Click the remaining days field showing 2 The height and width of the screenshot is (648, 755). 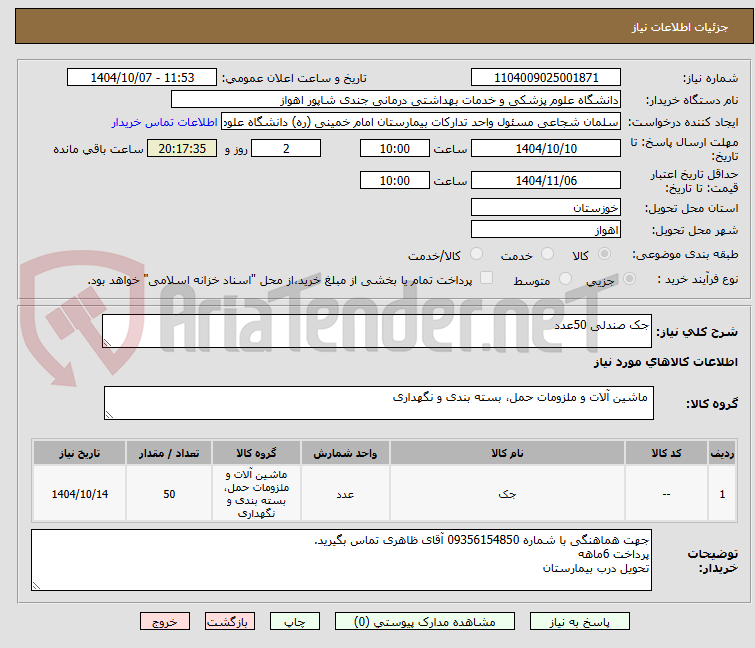pyautogui.click(x=286, y=148)
